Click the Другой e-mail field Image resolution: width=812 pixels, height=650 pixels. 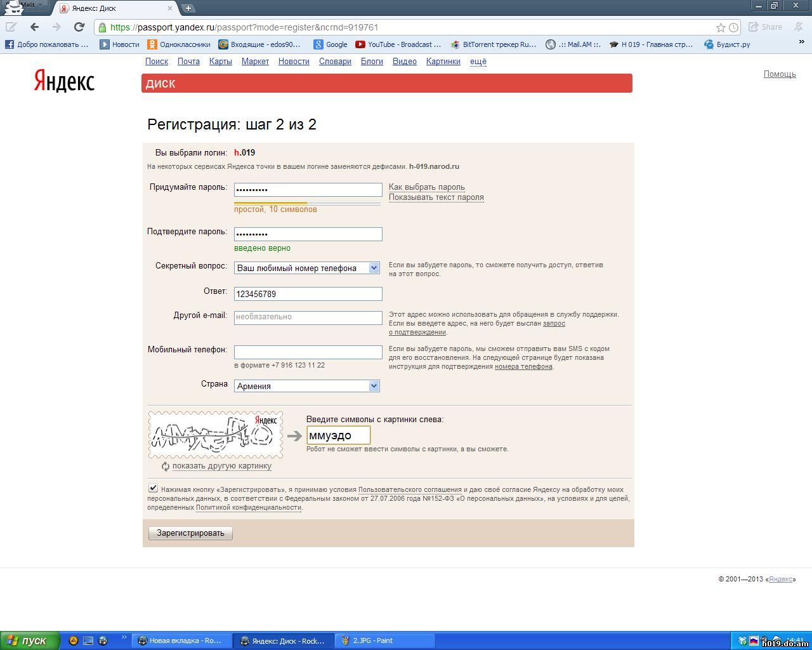(308, 317)
